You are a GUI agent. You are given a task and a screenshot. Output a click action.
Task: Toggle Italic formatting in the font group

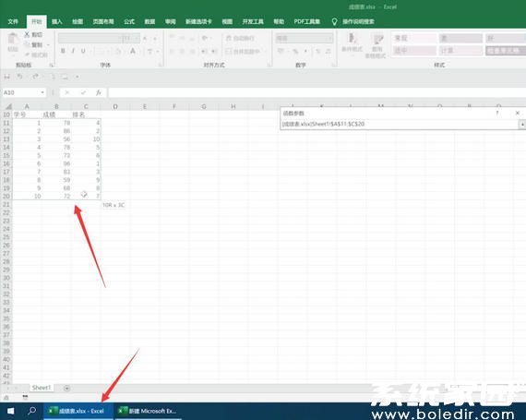[73, 51]
